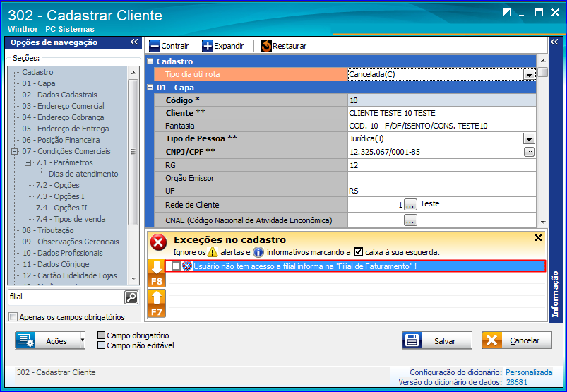
Task: Click the Campo obrigatório legend box
Action: (x=102, y=335)
